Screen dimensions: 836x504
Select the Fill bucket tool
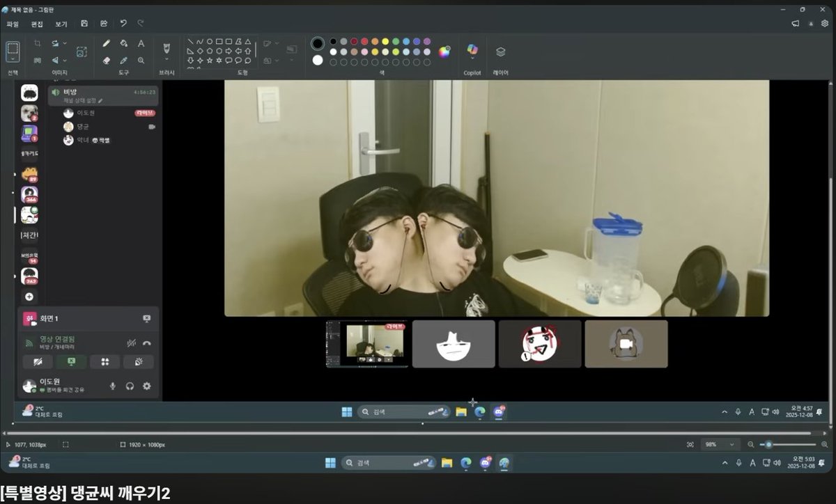tap(123, 43)
